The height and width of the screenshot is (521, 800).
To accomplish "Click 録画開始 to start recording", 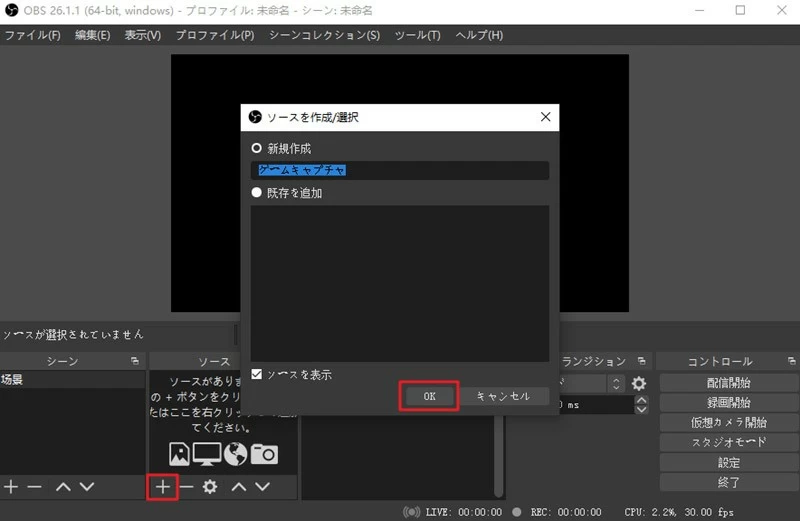I will [x=729, y=403].
